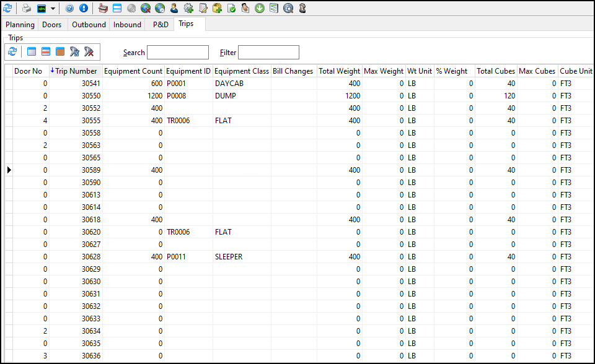Refresh the Trips grid

(12, 51)
